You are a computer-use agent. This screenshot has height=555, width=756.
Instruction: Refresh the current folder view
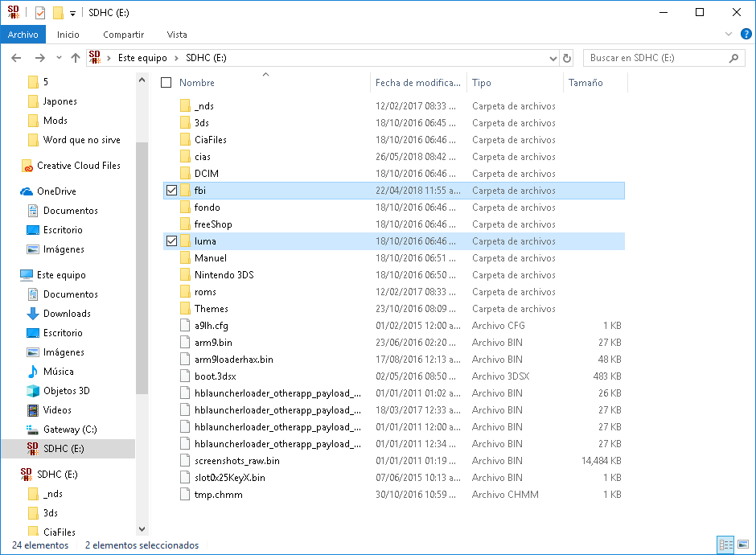tap(567, 58)
